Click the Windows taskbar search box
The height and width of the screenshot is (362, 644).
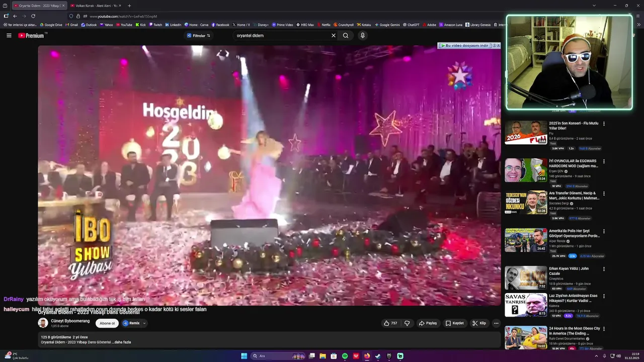tap(279, 356)
